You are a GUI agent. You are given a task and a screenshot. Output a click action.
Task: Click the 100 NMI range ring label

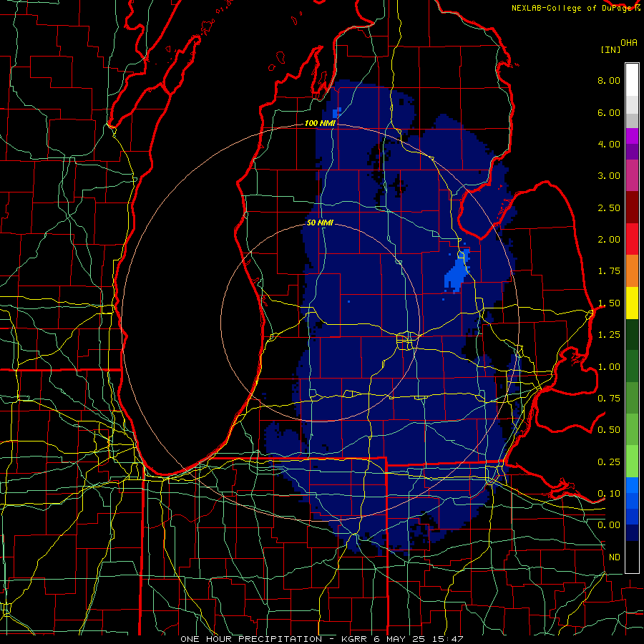coord(320,123)
